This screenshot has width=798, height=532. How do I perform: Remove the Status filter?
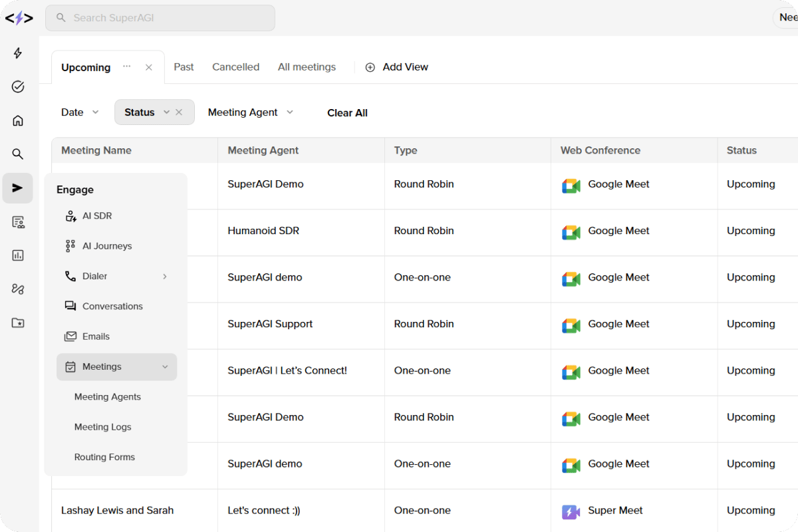pos(179,112)
